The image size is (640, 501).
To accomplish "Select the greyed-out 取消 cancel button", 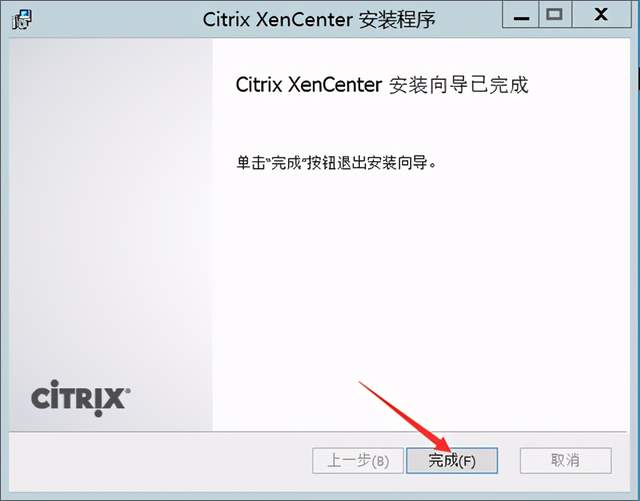I will click(565, 461).
